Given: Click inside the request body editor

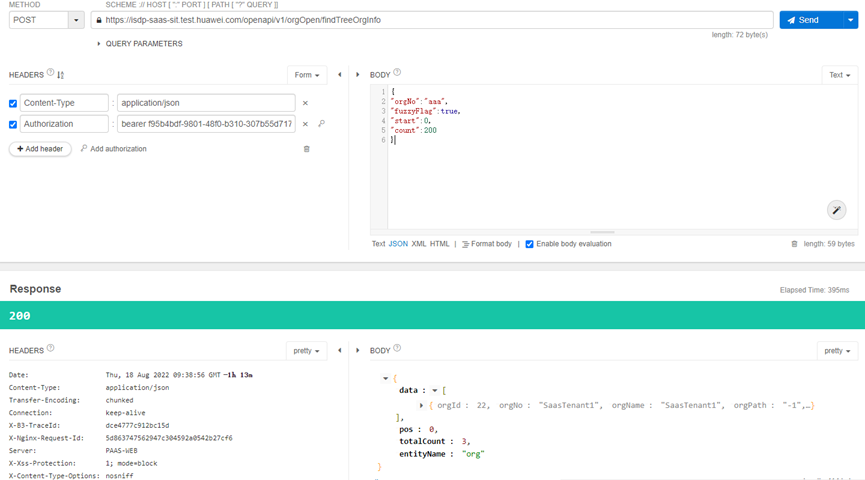Looking at the screenshot, I should coord(622,157).
